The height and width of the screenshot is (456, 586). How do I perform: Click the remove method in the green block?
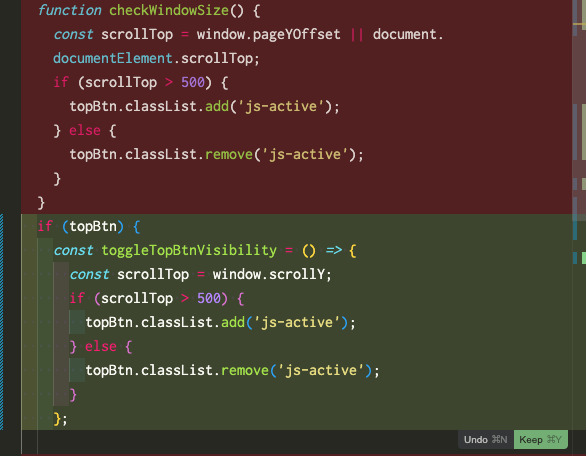[245, 370]
